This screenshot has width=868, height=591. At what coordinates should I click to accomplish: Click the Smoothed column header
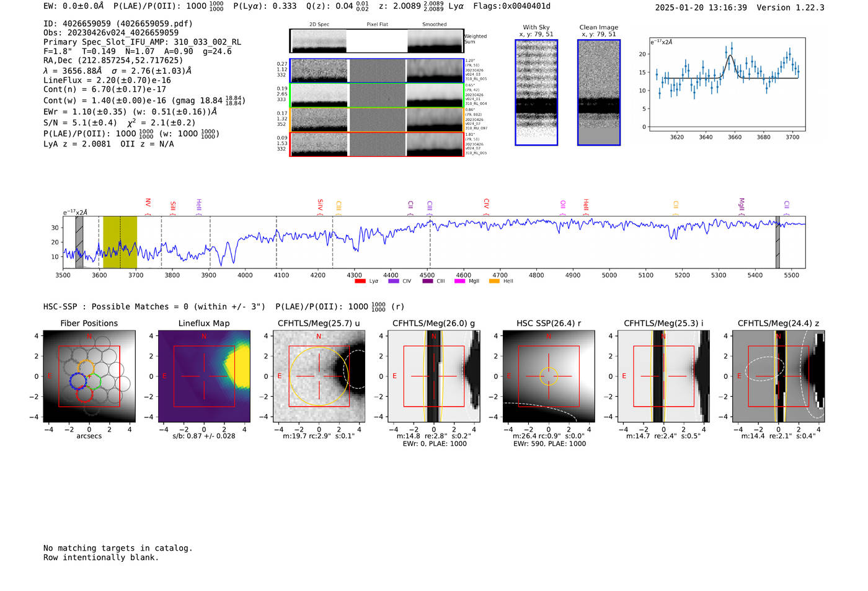tap(435, 25)
